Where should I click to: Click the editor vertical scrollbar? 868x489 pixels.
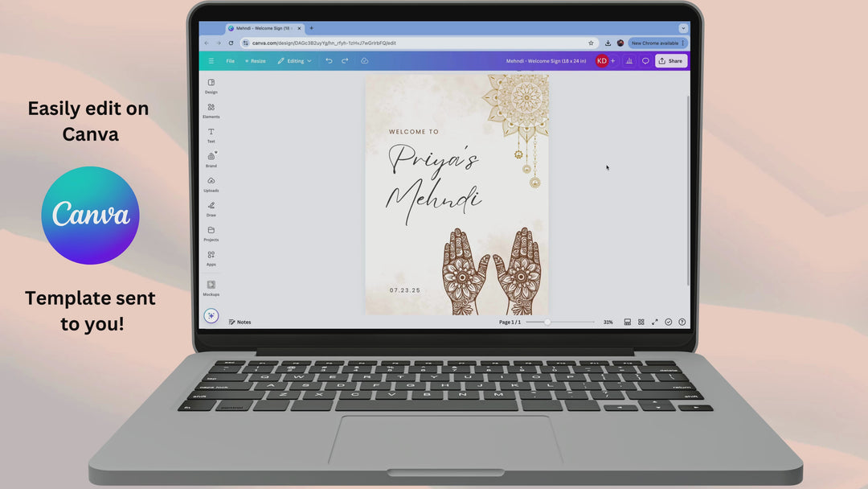pyautogui.click(x=688, y=191)
